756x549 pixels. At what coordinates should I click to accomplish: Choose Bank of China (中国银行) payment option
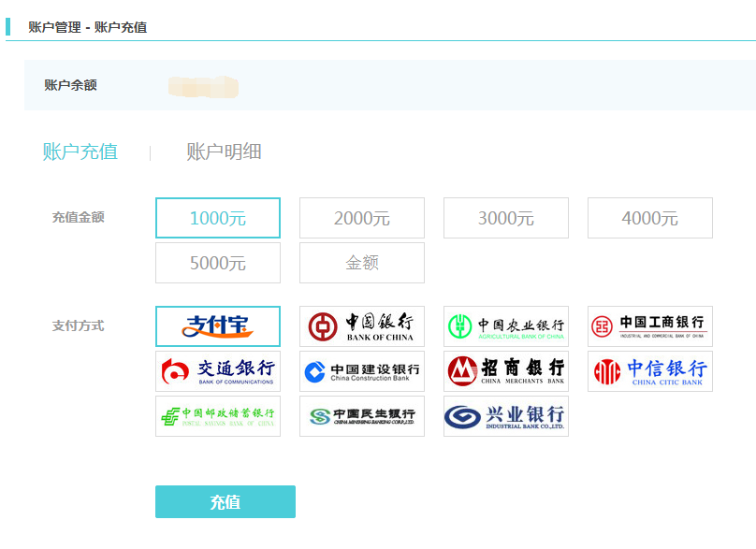pyautogui.click(x=362, y=326)
